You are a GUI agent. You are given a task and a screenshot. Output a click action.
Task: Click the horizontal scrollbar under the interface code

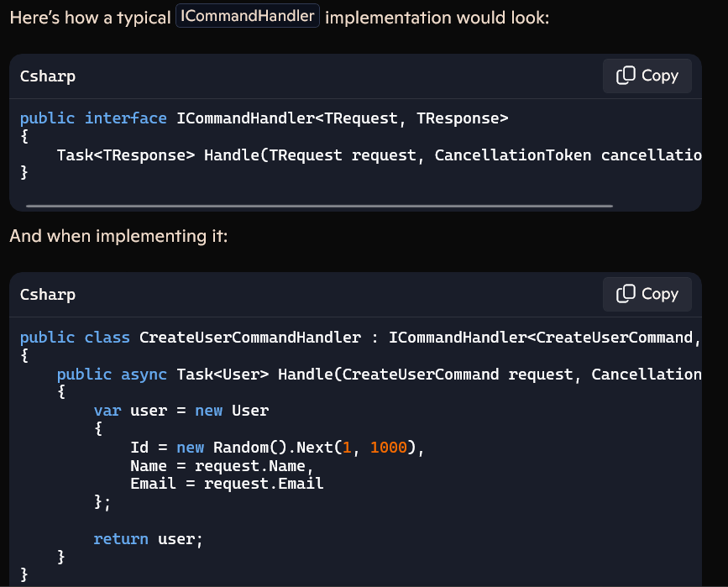click(x=319, y=205)
